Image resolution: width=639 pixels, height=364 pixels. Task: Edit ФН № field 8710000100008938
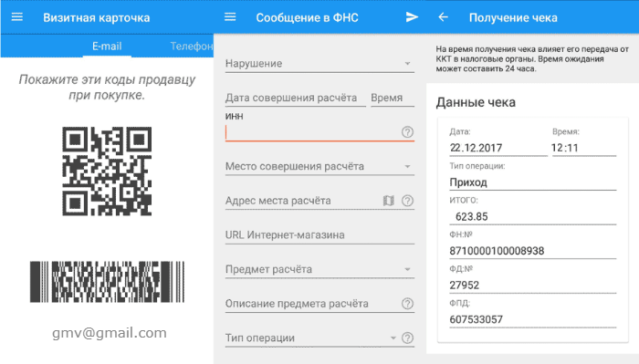coord(532,250)
